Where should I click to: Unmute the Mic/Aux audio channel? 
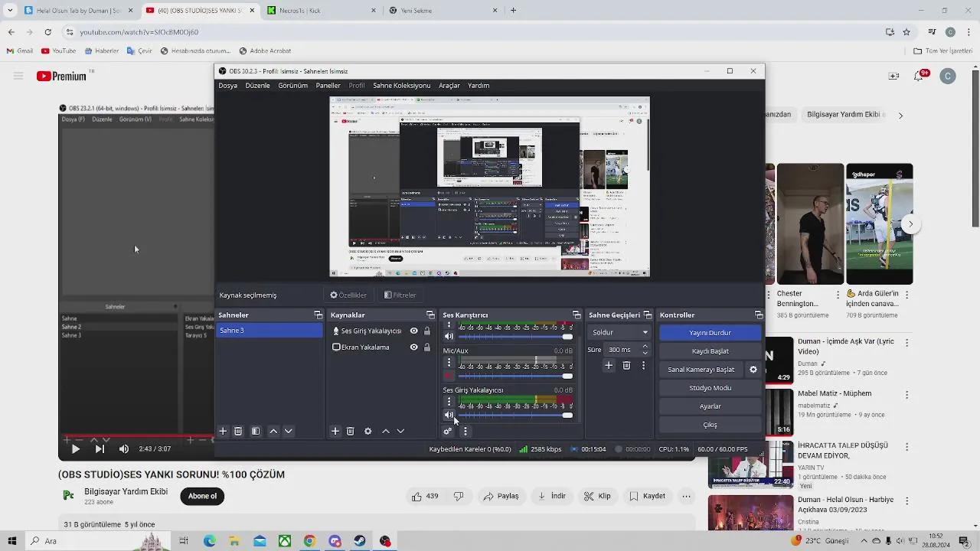point(449,376)
